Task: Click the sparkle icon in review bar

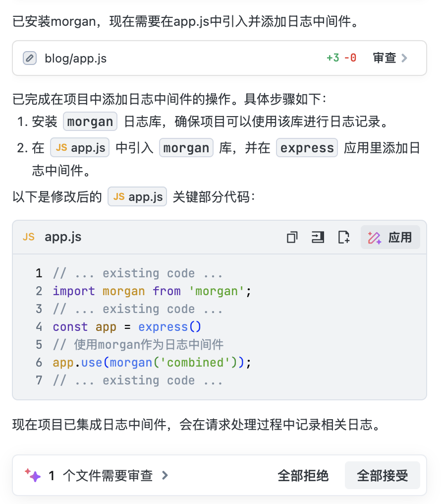Action: [x=33, y=476]
